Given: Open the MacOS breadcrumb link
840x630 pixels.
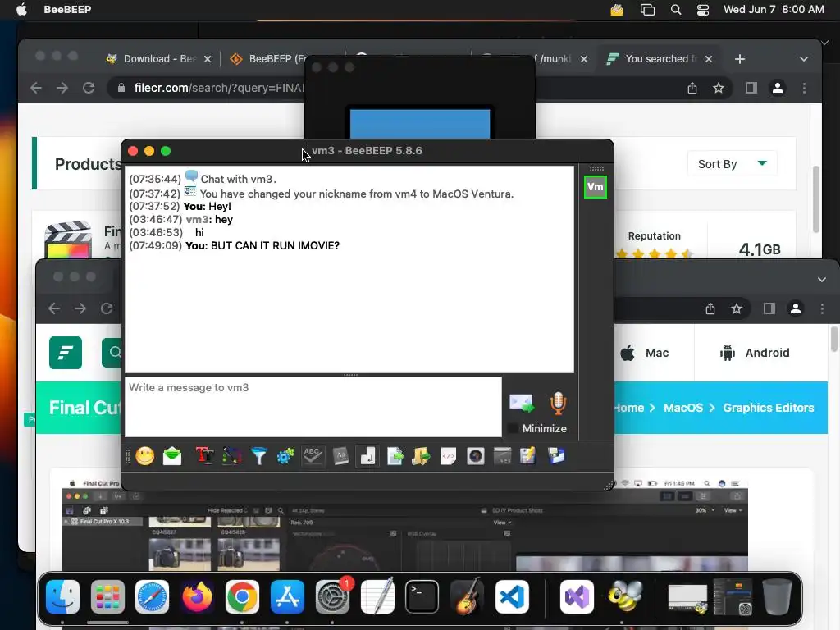Looking at the screenshot, I should [x=683, y=409].
